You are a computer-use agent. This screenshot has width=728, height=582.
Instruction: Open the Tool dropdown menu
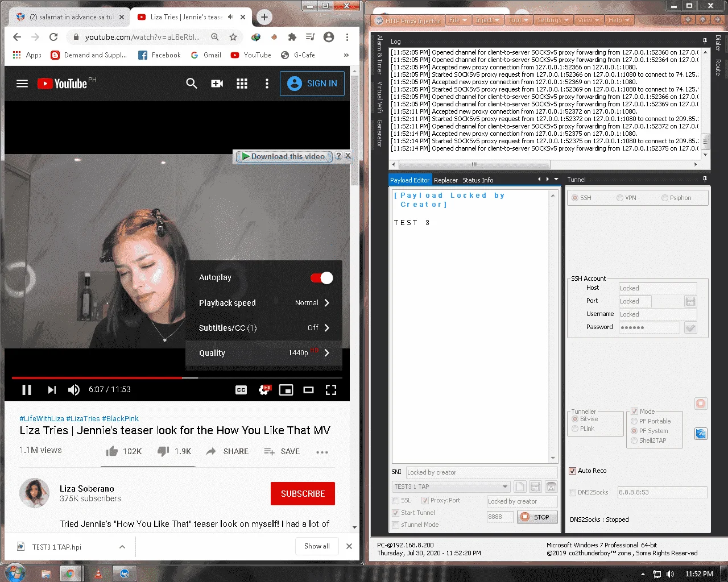point(518,20)
